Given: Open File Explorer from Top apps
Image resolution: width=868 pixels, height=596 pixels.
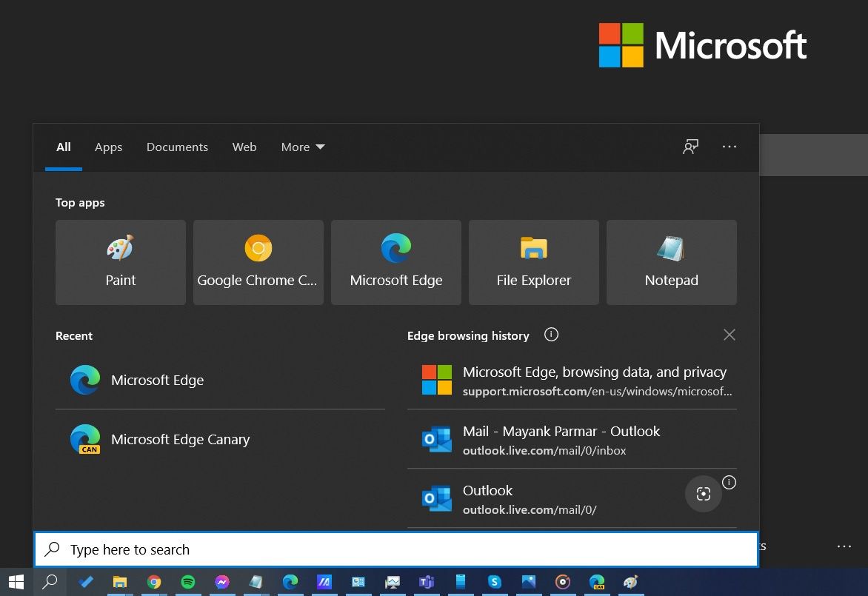Looking at the screenshot, I should pyautogui.click(x=533, y=262).
